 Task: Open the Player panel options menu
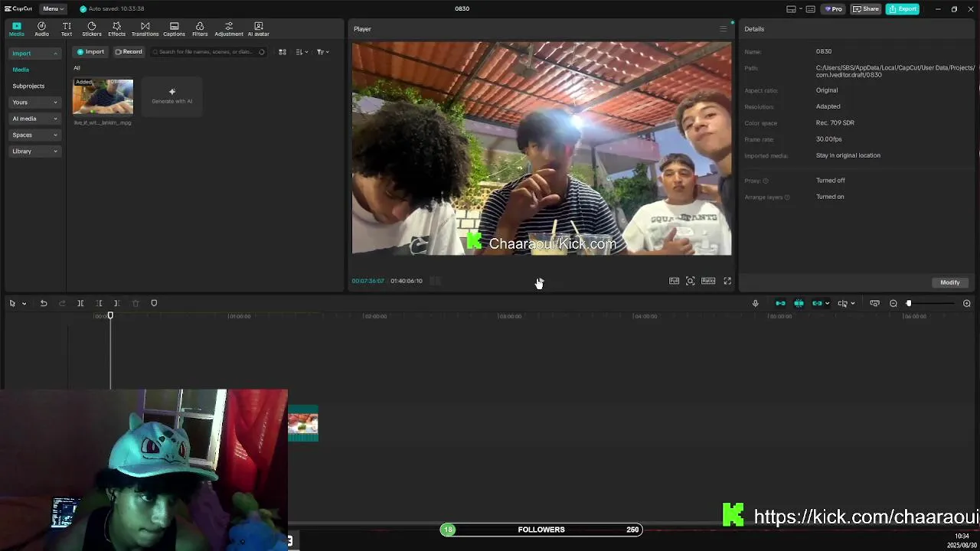point(723,29)
